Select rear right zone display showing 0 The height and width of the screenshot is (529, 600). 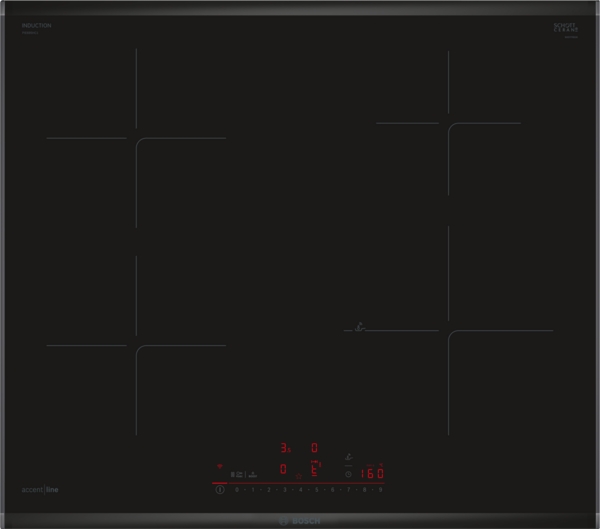point(314,449)
